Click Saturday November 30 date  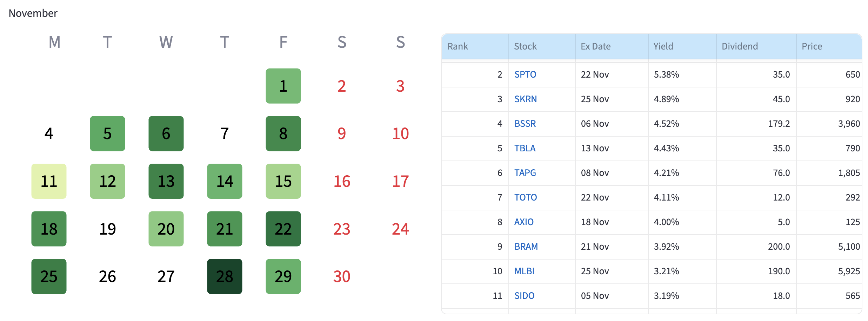[x=342, y=276]
